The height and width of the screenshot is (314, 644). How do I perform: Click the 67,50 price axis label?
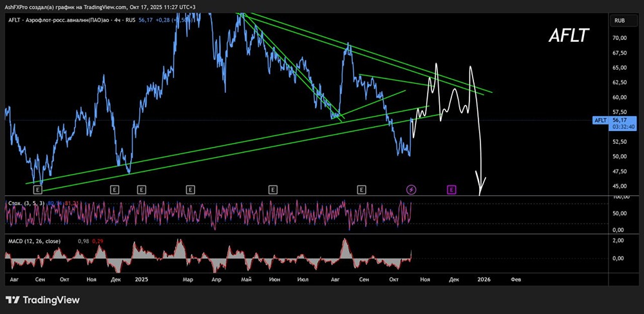pyautogui.click(x=619, y=53)
